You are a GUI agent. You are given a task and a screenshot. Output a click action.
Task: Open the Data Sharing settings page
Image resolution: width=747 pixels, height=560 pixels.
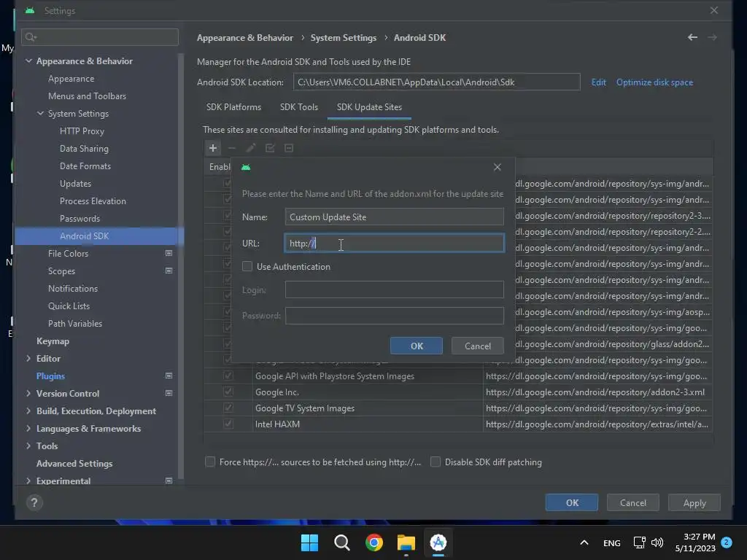click(x=84, y=149)
